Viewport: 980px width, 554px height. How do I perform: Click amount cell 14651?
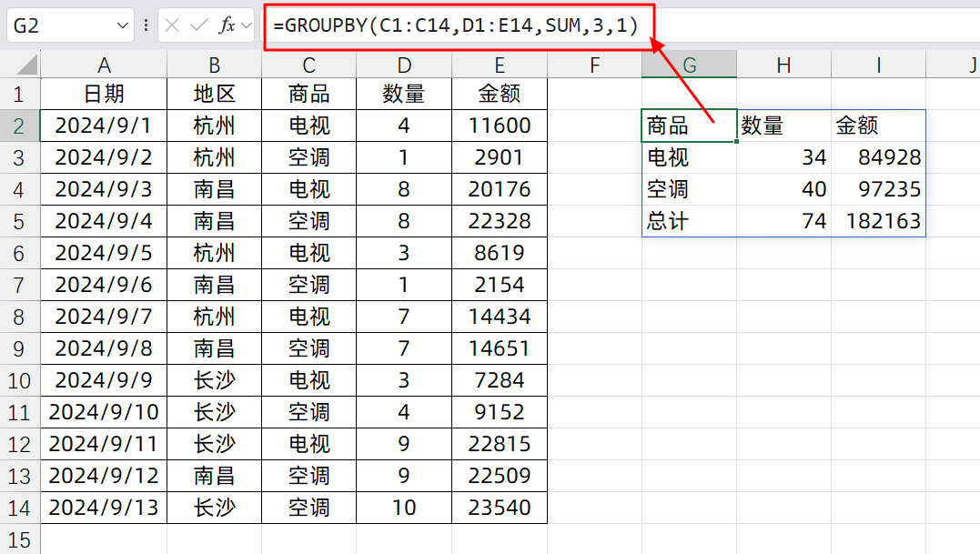click(500, 348)
